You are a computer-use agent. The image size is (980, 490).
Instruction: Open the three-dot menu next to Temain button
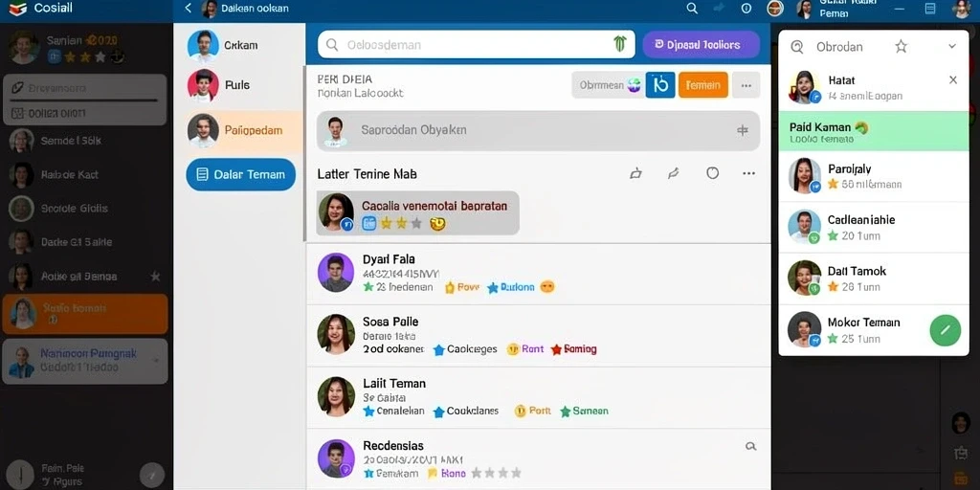746,85
